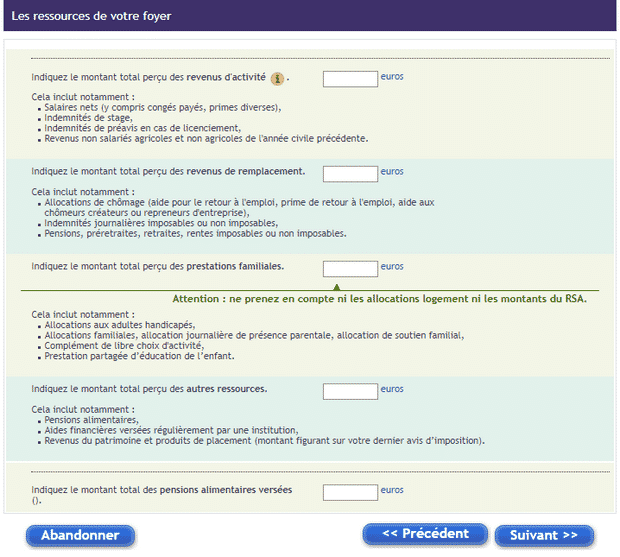The height and width of the screenshot is (557, 620).
Task: Click 'Revenus non salariés agricoles' list item
Action: 206,139
